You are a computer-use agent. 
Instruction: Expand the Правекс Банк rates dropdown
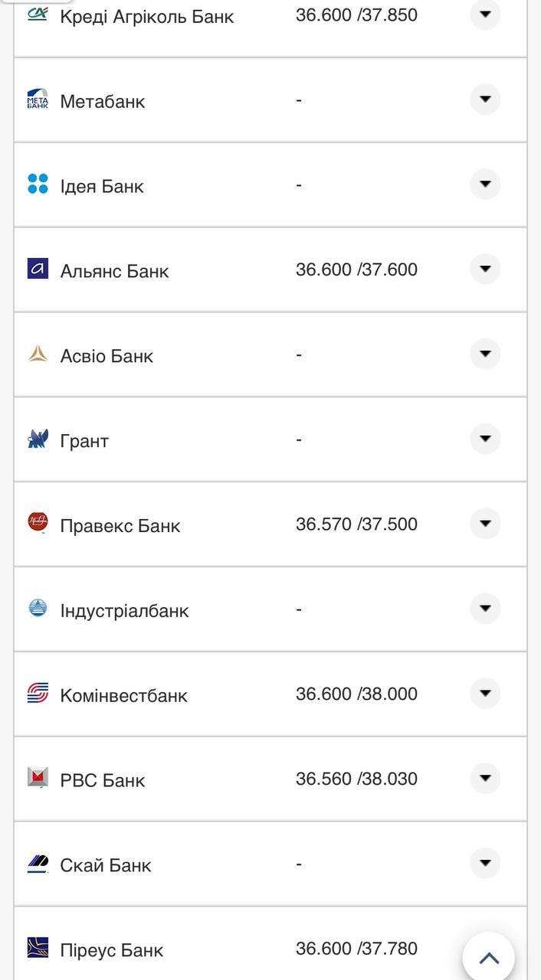click(484, 524)
